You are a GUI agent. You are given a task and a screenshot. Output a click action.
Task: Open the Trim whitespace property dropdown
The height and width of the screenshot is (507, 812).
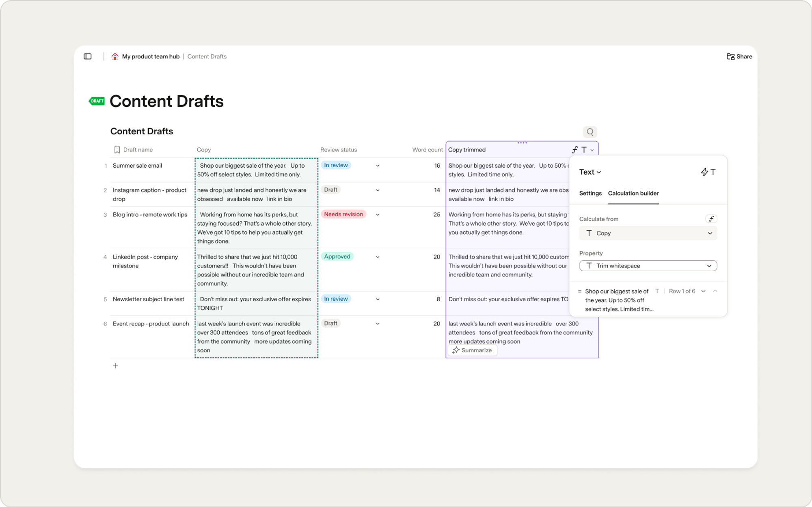pos(648,266)
